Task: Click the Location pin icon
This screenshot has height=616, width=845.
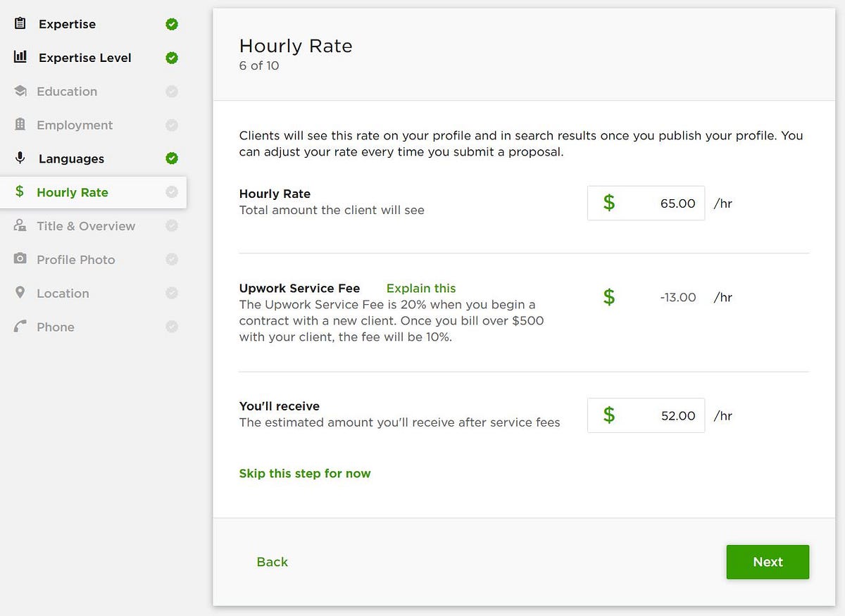Action: point(20,292)
